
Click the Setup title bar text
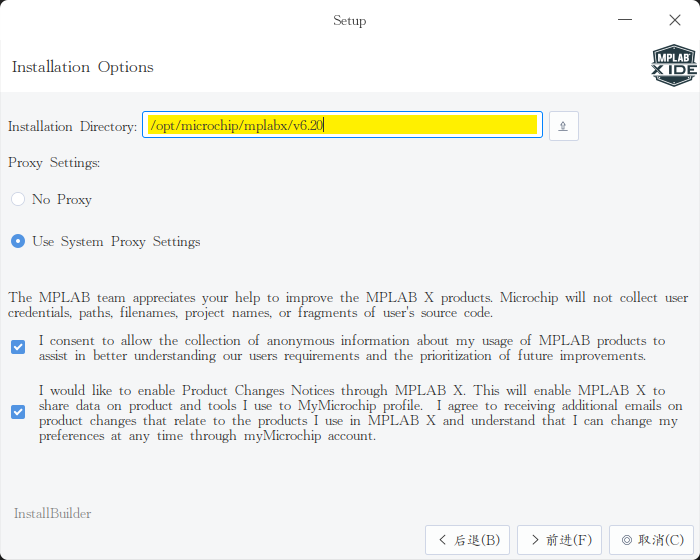point(350,21)
